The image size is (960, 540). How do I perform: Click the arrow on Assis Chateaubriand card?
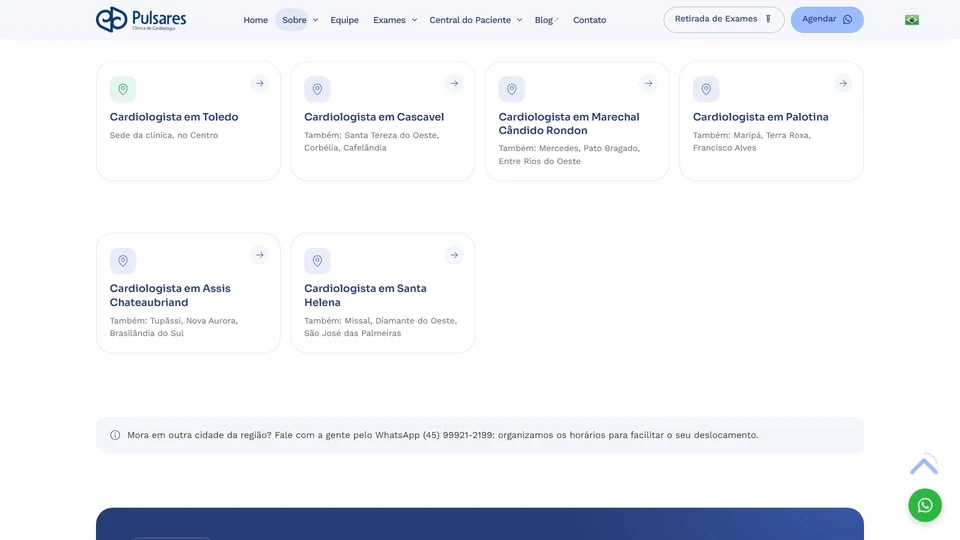(x=260, y=255)
